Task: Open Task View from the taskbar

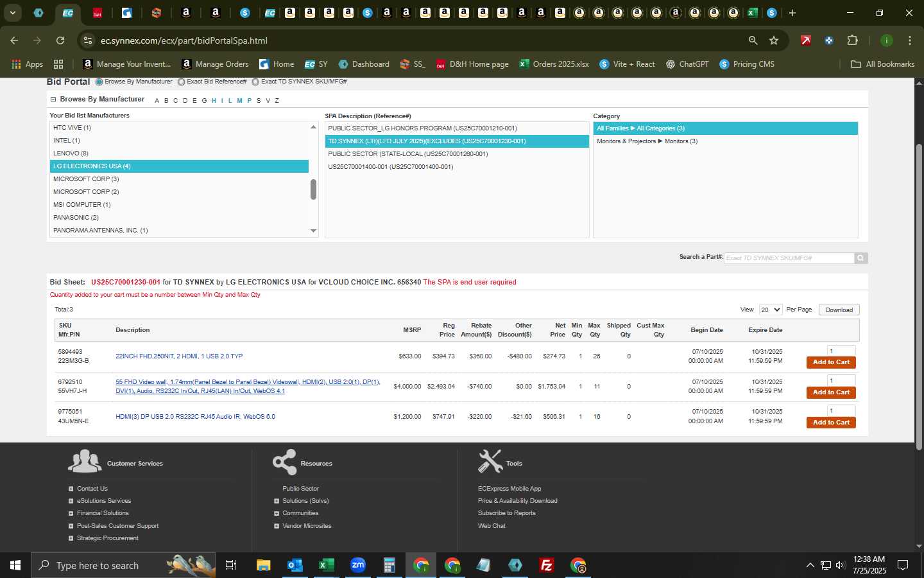Action: (x=231, y=565)
